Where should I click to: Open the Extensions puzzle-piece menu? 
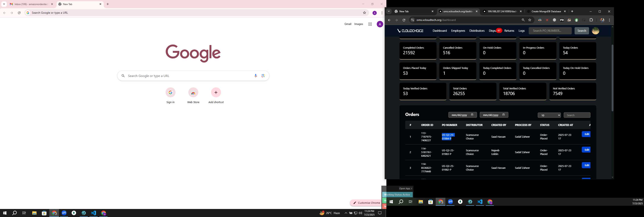click(x=591, y=20)
